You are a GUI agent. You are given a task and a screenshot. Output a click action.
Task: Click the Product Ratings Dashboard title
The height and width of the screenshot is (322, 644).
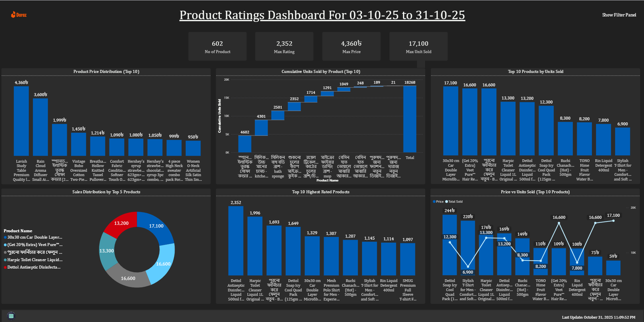point(322,15)
